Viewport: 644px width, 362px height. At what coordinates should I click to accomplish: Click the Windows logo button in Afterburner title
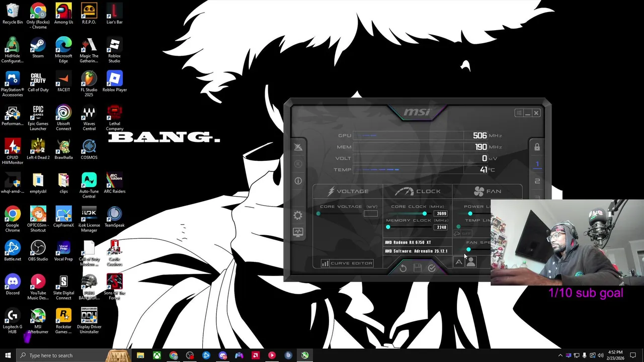pos(518,113)
